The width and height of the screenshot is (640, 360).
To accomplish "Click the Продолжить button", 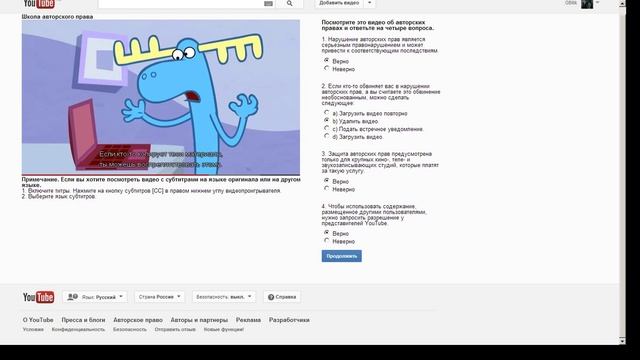I will (x=342, y=256).
